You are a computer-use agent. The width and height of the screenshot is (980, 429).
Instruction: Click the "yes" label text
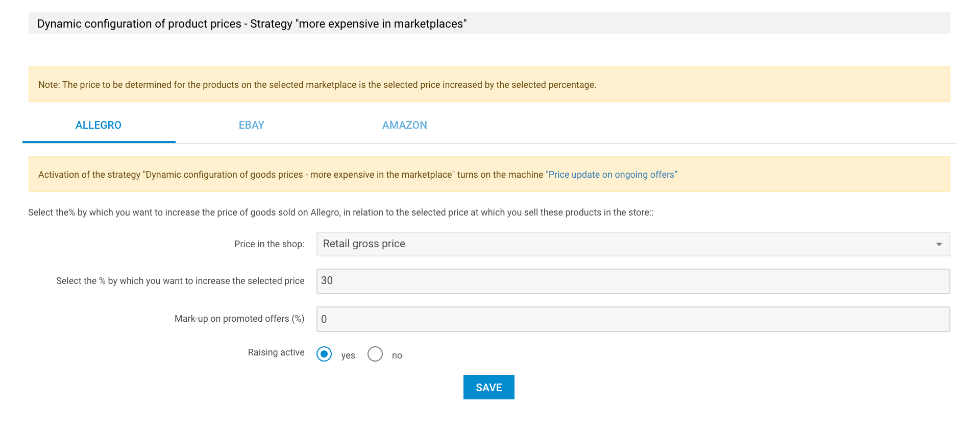coord(348,355)
